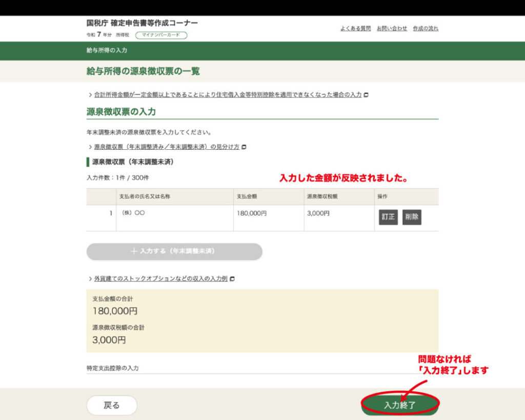The height and width of the screenshot is (420, 525).
Task: Click external-link icon after ストックオプション link
Action: click(x=232, y=279)
